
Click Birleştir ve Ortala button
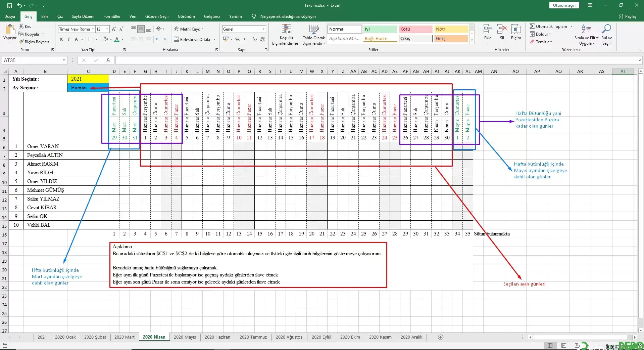click(x=192, y=39)
